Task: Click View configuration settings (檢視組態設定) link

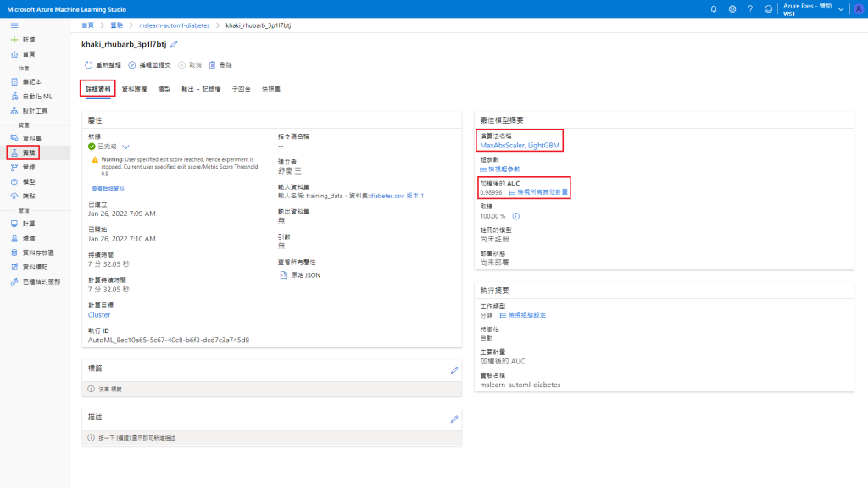Action: click(x=523, y=315)
